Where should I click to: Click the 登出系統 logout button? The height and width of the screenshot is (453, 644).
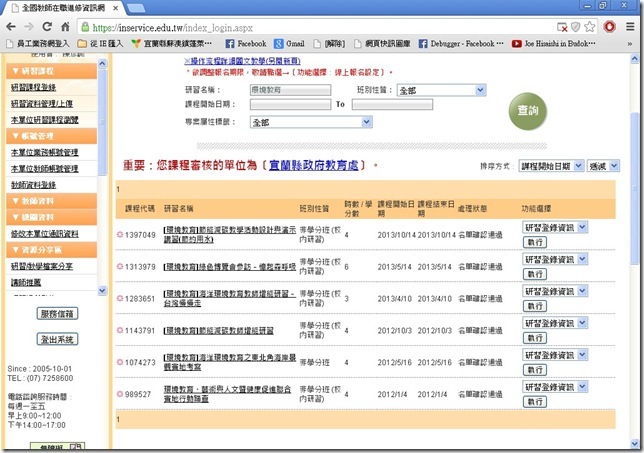tap(55, 340)
